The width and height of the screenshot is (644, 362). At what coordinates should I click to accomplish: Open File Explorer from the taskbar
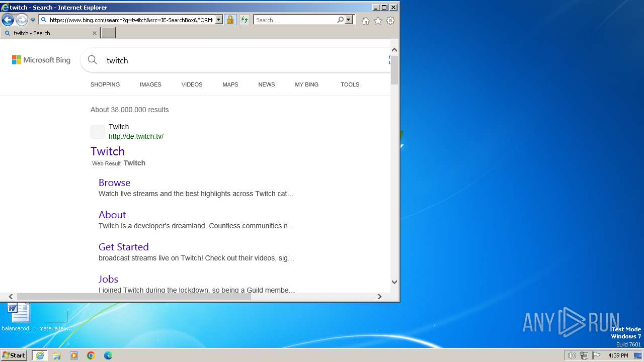(x=57, y=355)
